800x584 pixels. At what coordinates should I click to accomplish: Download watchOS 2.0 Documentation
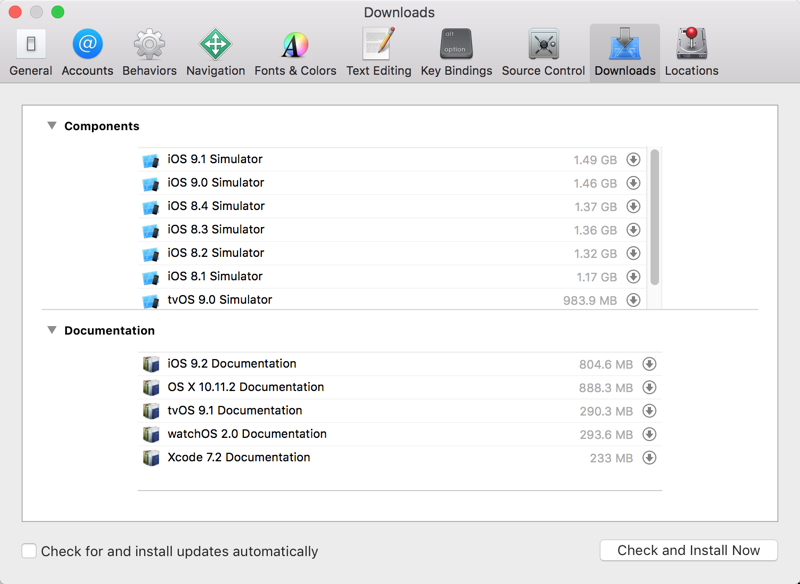(x=649, y=435)
